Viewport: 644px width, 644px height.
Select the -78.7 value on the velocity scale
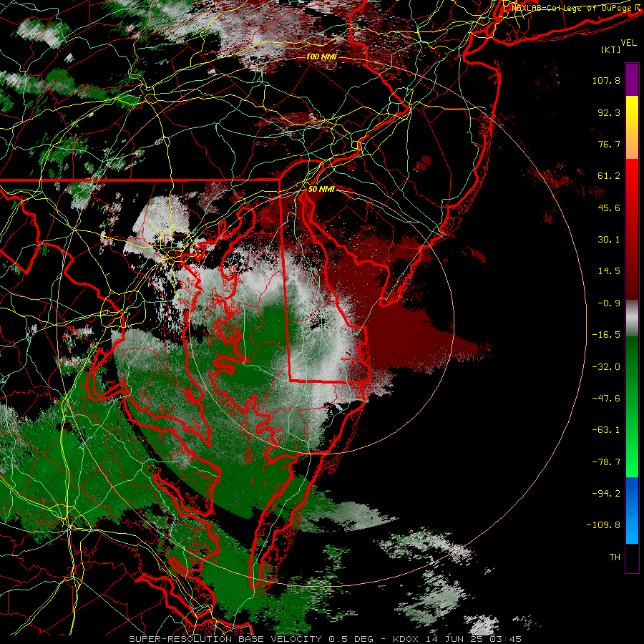tap(606, 462)
